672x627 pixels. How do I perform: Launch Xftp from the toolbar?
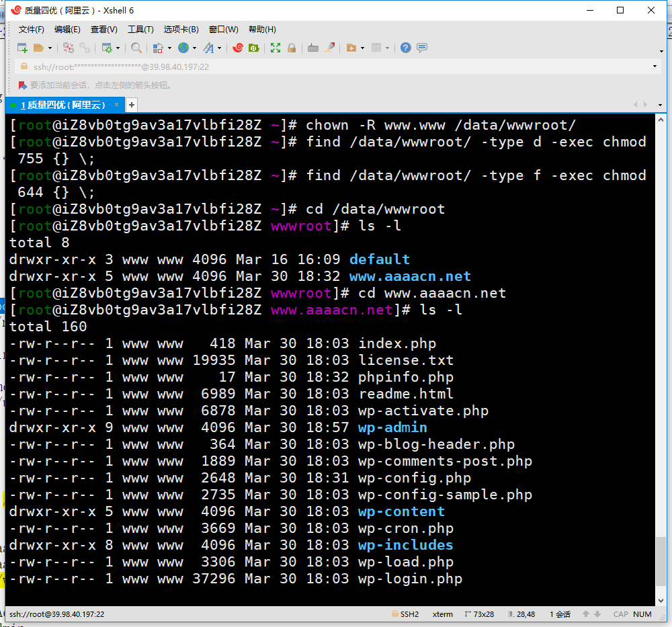254,48
